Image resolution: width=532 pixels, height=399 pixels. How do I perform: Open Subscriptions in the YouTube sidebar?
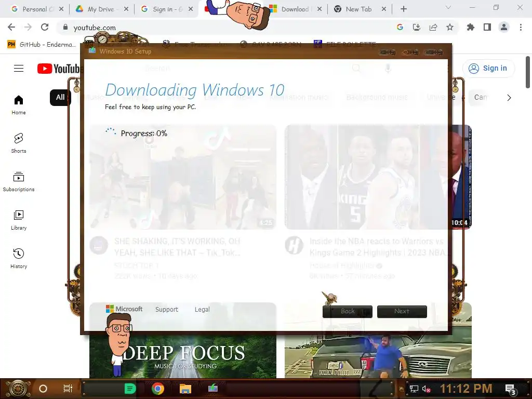(x=19, y=181)
